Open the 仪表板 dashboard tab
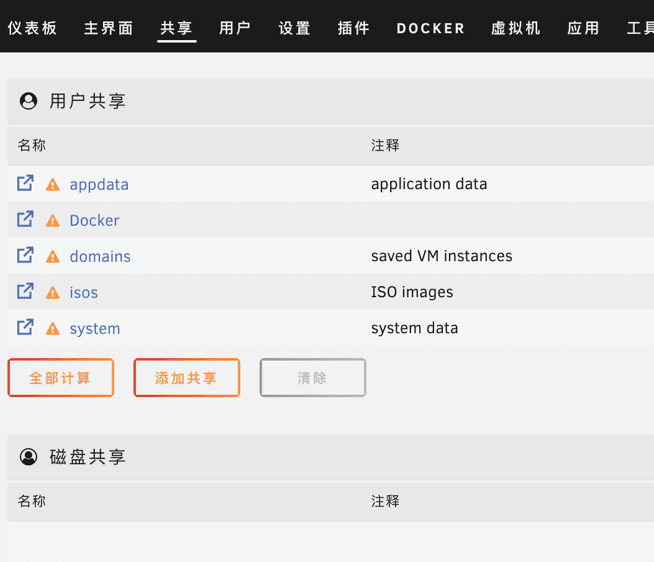654x562 pixels. pyautogui.click(x=32, y=28)
